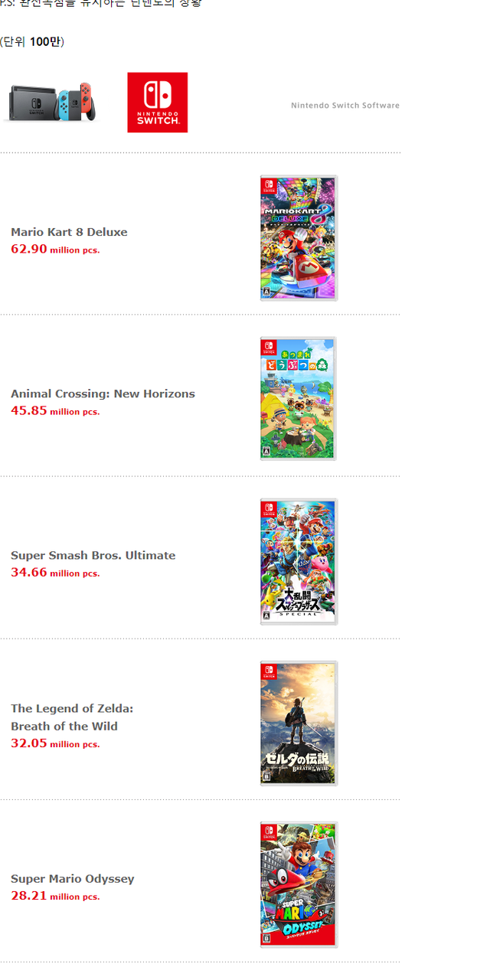Screen dimensions: 490x980
Task: Open the Mario Kart 8 Deluxe cover art
Action: tap(299, 238)
